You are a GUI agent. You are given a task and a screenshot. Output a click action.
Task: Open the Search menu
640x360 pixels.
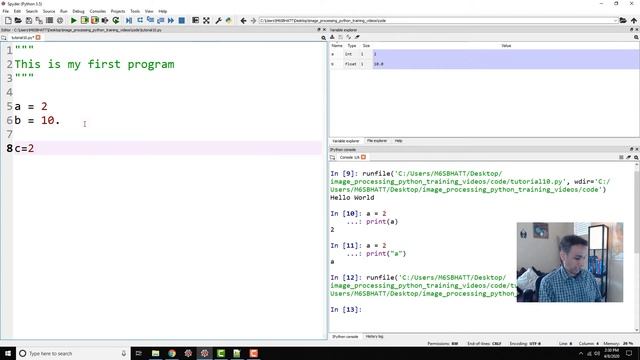(x=31, y=11)
